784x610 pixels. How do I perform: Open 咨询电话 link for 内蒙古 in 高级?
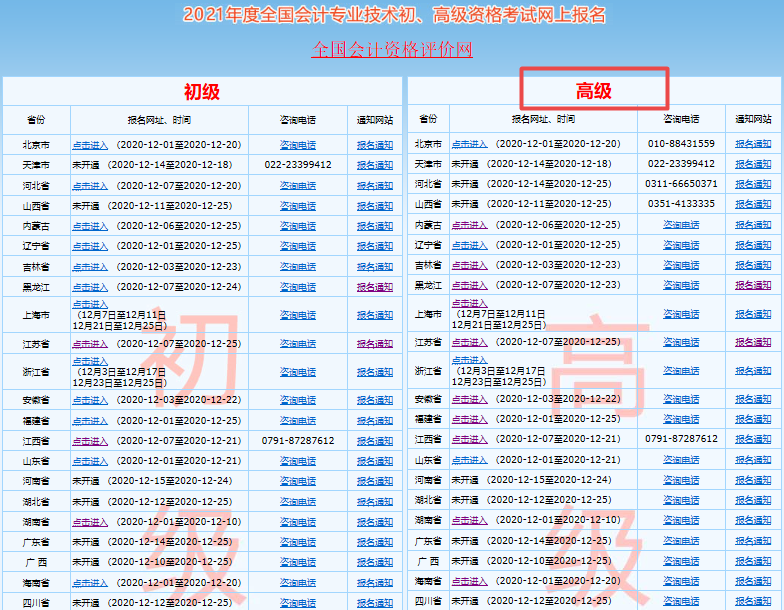[681, 226]
